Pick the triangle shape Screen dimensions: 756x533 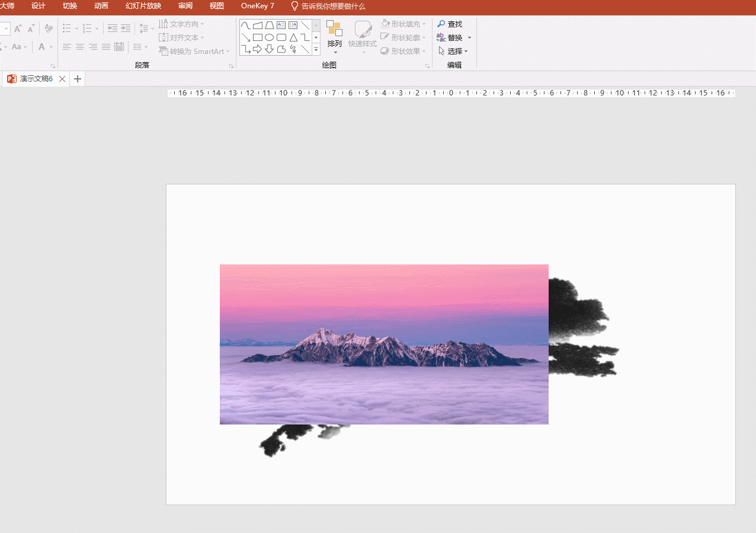pyautogui.click(x=293, y=37)
